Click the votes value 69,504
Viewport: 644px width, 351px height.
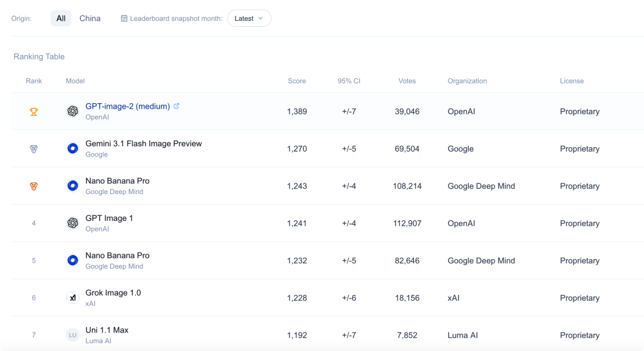(407, 149)
